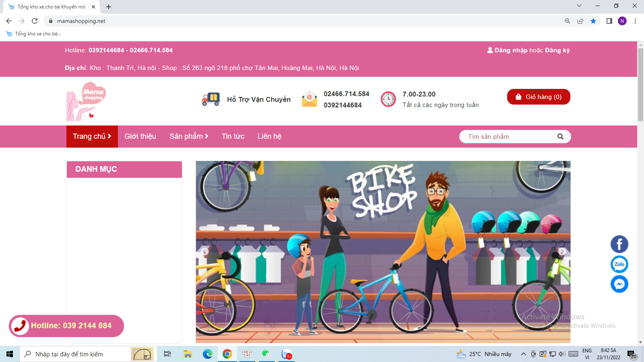Reload the current page
The width and height of the screenshot is (644, 362).
(35, 21)
